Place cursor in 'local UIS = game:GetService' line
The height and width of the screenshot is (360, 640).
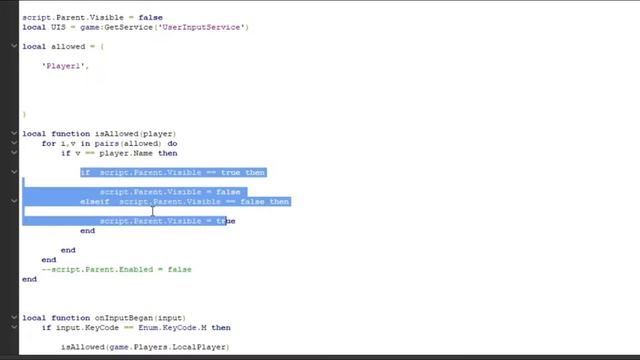[x=136, y=27]
